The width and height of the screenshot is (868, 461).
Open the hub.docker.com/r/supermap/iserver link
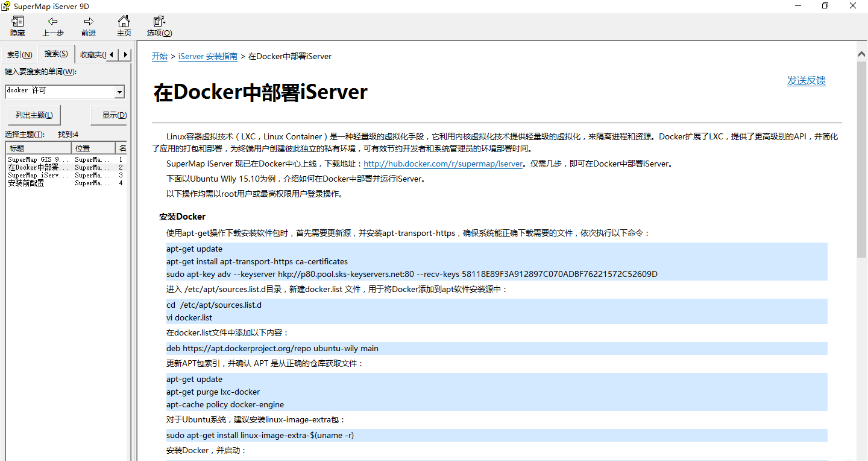443,164
